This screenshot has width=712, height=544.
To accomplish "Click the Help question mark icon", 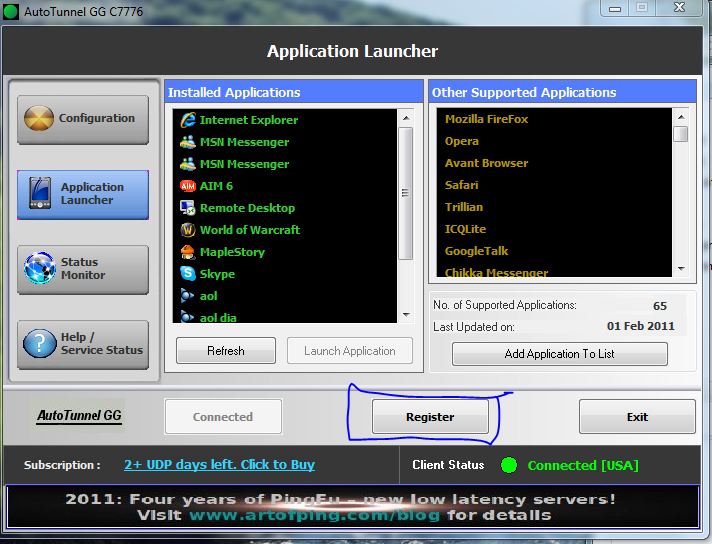I will (40, 343).
